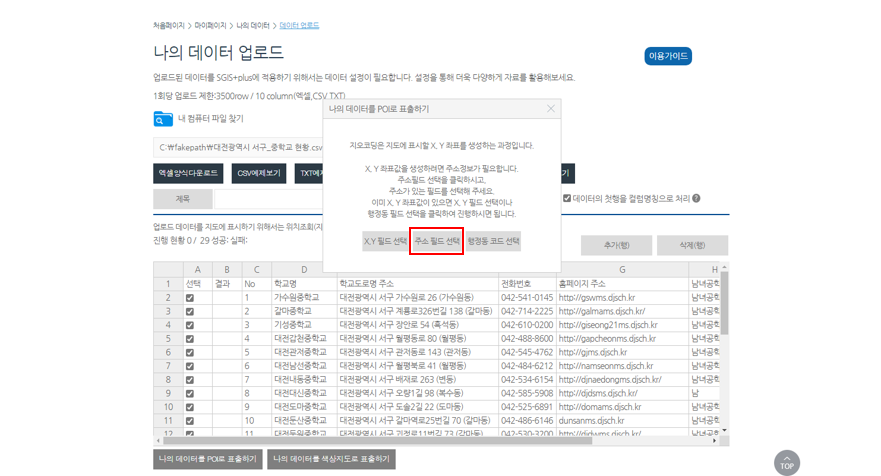Open 처음페이지 breadcrumb link
Screen dimensions: 881x476
point(169,26)
